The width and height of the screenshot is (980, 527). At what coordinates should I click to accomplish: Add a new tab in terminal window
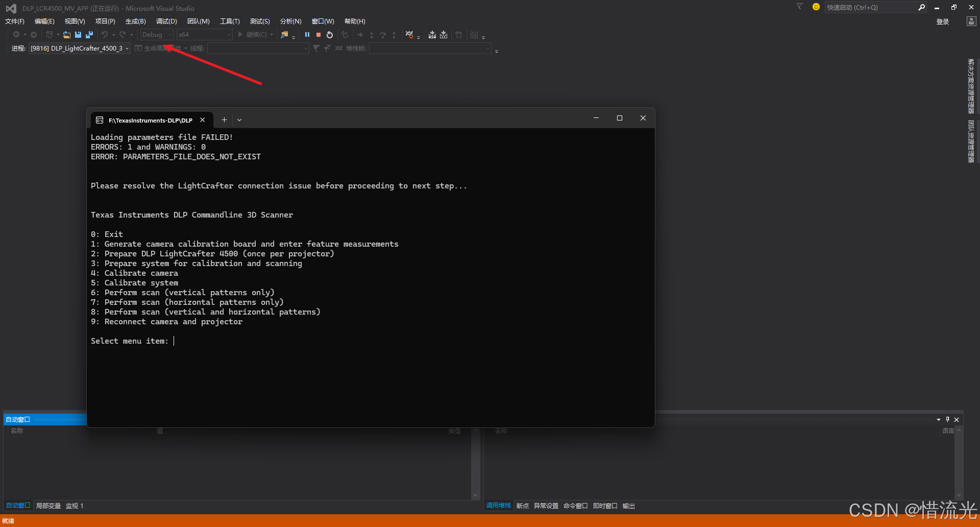224,120
